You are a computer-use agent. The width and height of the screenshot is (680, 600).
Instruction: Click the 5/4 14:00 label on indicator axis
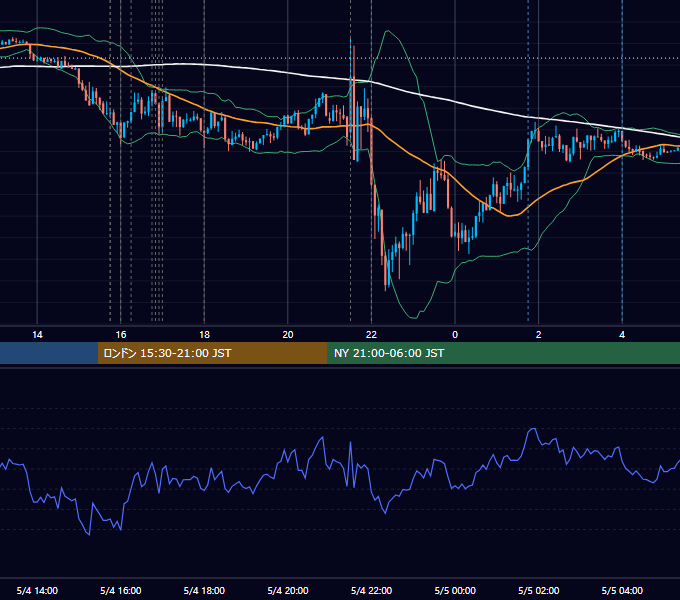click(37, 590)
